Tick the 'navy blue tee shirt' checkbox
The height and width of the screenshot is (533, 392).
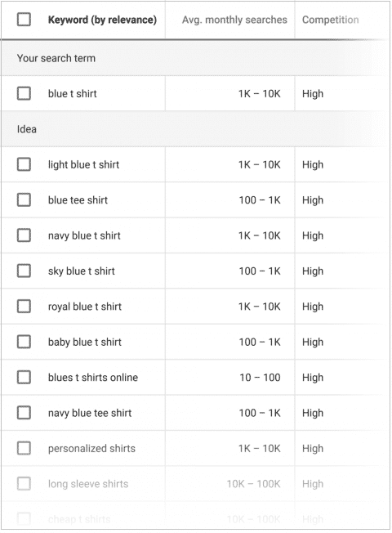tap(24, 413)
